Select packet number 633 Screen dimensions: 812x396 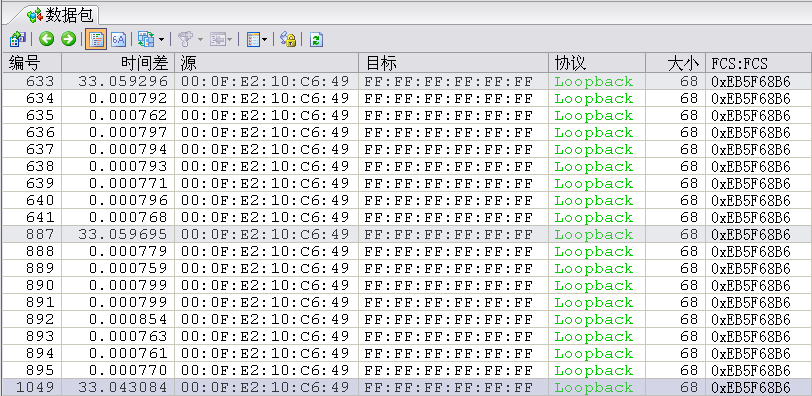pos(39,81)
